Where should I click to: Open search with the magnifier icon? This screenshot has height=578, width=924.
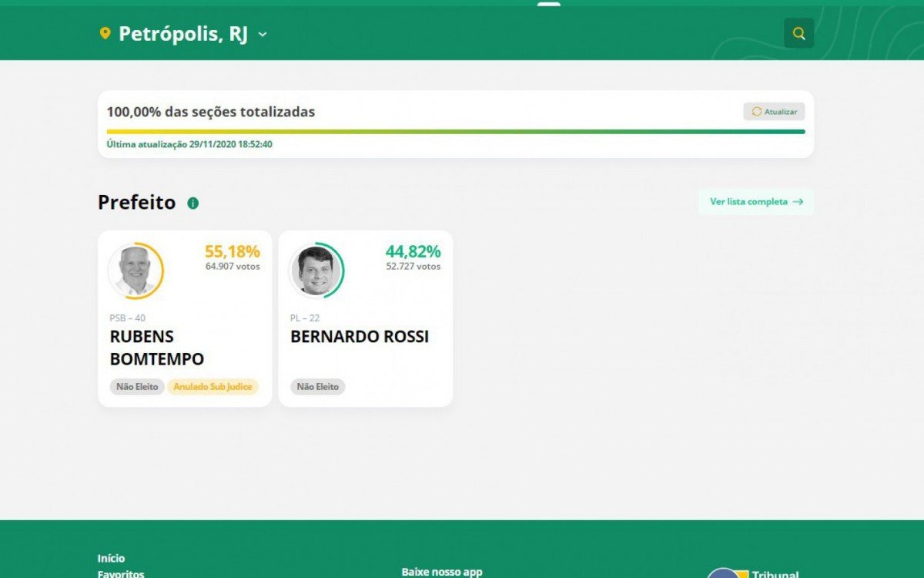coord(798,33)
